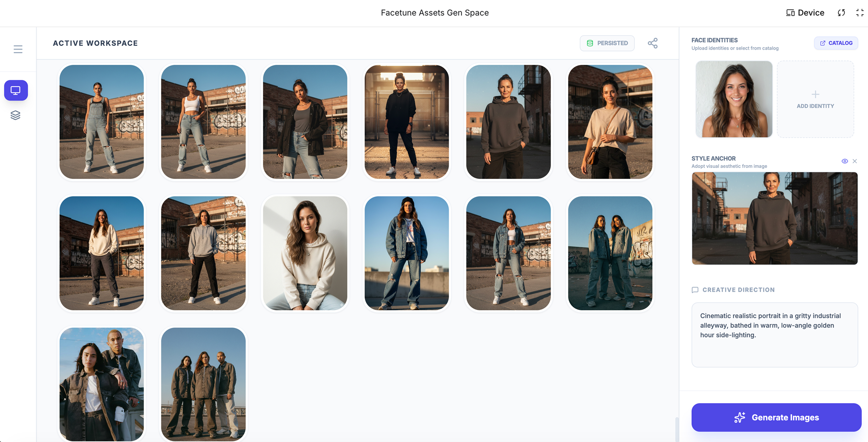
Task: Click the PERSISTED status badge
Action: point(607,43)
